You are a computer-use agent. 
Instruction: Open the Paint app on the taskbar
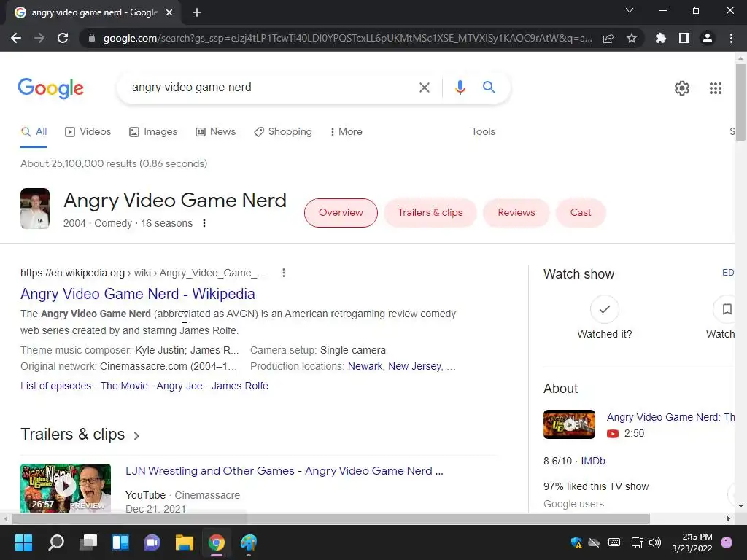coord(248,542)
